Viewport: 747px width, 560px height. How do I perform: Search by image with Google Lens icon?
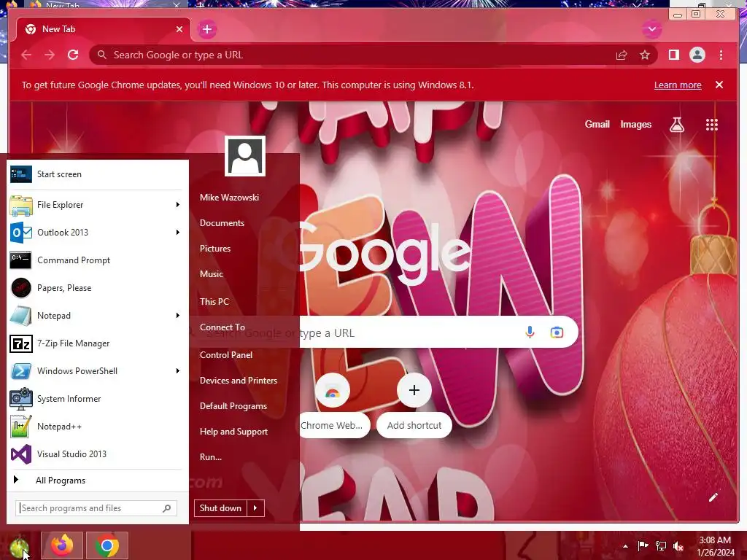point(557,332)
